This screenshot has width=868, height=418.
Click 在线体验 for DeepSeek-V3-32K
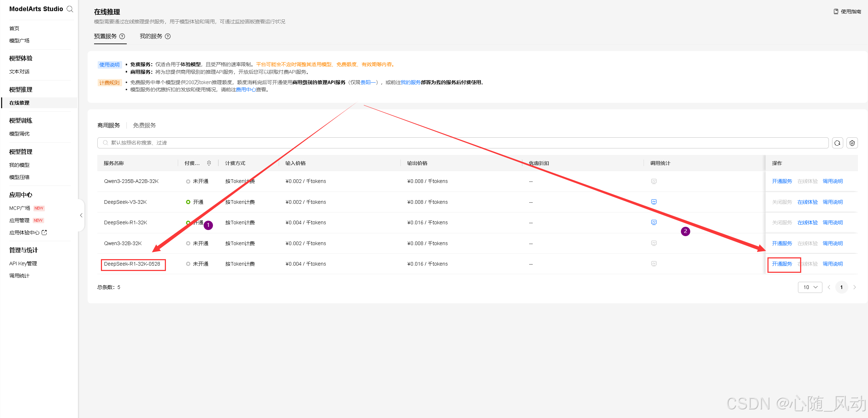(x=807, y=202)
